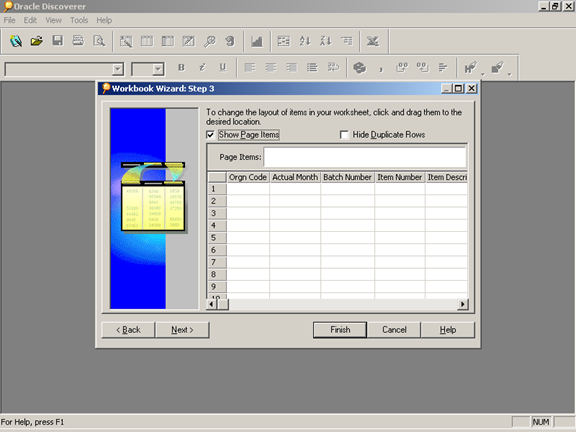Select the Item Descri column header

(x=447, y=177)
